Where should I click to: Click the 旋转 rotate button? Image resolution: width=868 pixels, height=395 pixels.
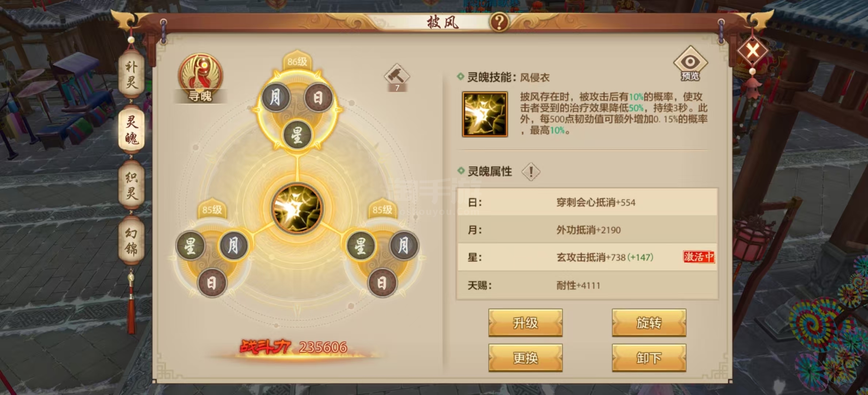[649, 323]
